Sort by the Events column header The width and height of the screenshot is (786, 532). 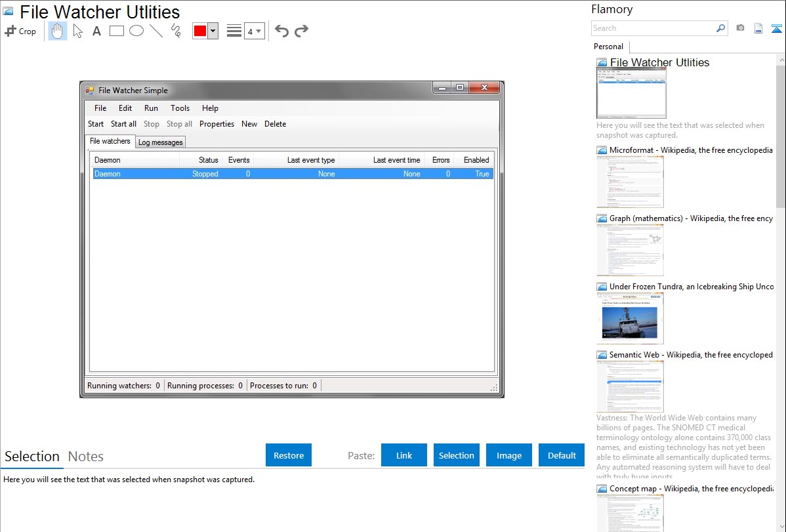(238, 160)
